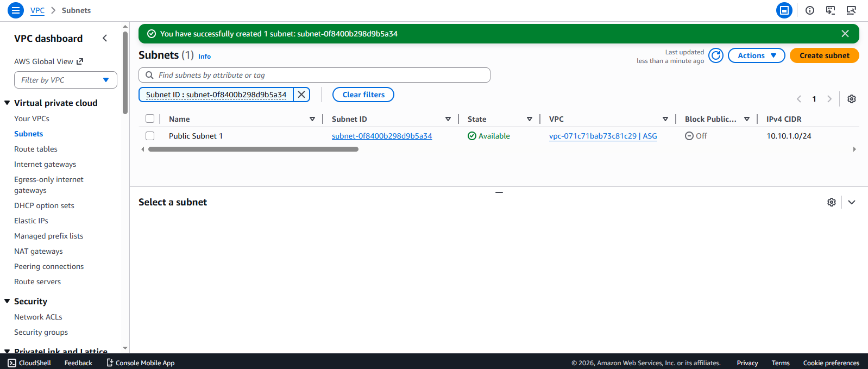Click horizontal table scrollbar thumb
The width and height of the screenshot is (868, 369).
click(x=253, y=149)
